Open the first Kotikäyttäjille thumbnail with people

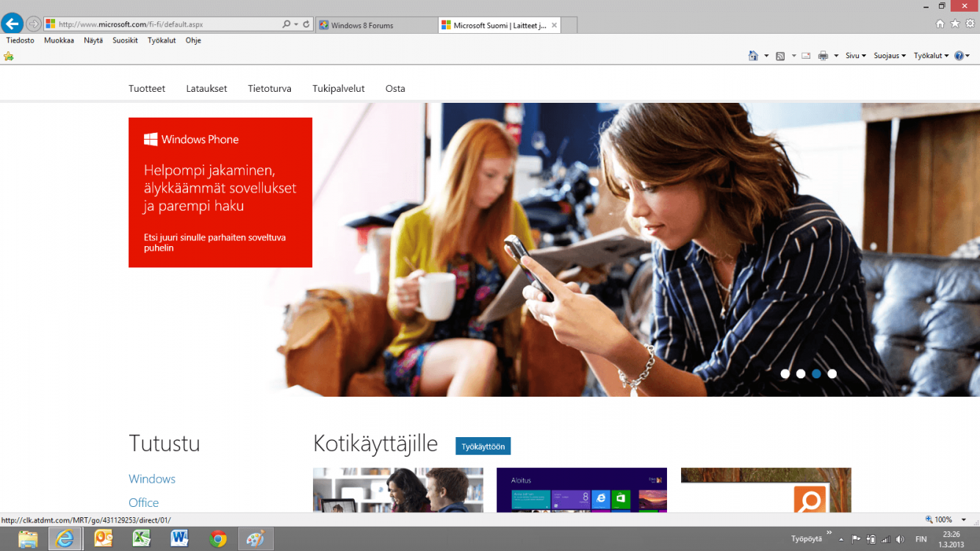point(398,490)
